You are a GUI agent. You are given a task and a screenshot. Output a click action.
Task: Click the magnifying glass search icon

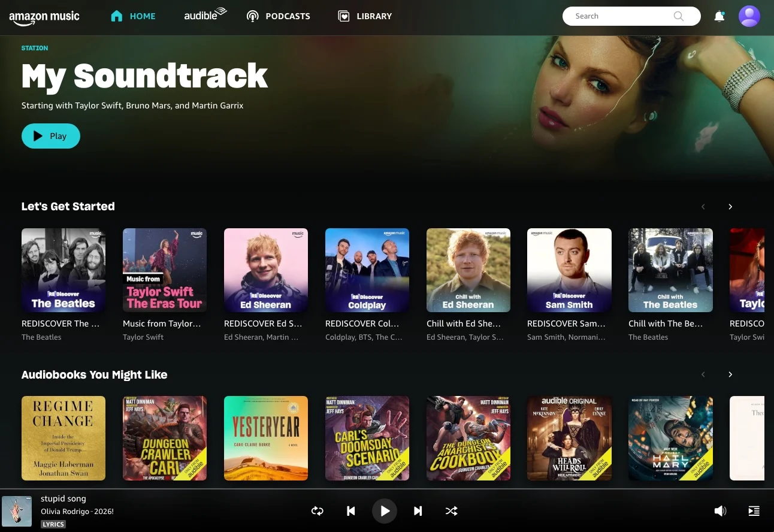(679, 16)
